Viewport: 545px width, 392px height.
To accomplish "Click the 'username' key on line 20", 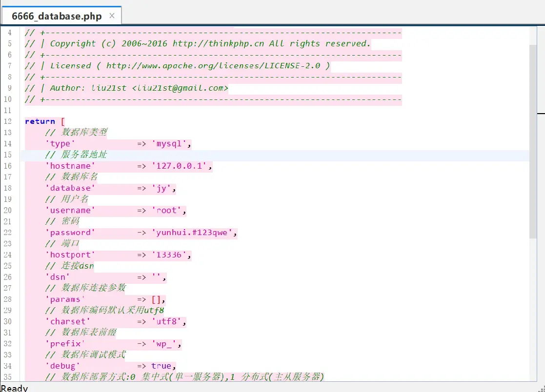I will [x=70, y=211].
